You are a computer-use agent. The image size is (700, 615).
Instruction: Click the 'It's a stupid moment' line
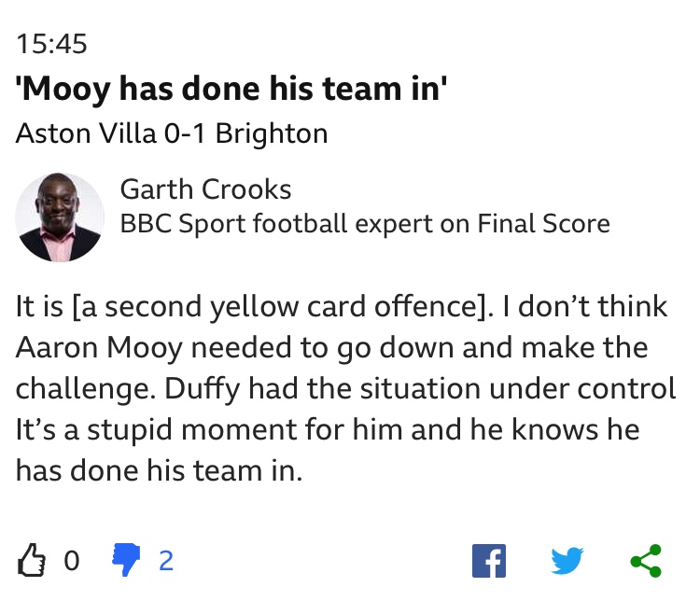click(x=328, y=430)
